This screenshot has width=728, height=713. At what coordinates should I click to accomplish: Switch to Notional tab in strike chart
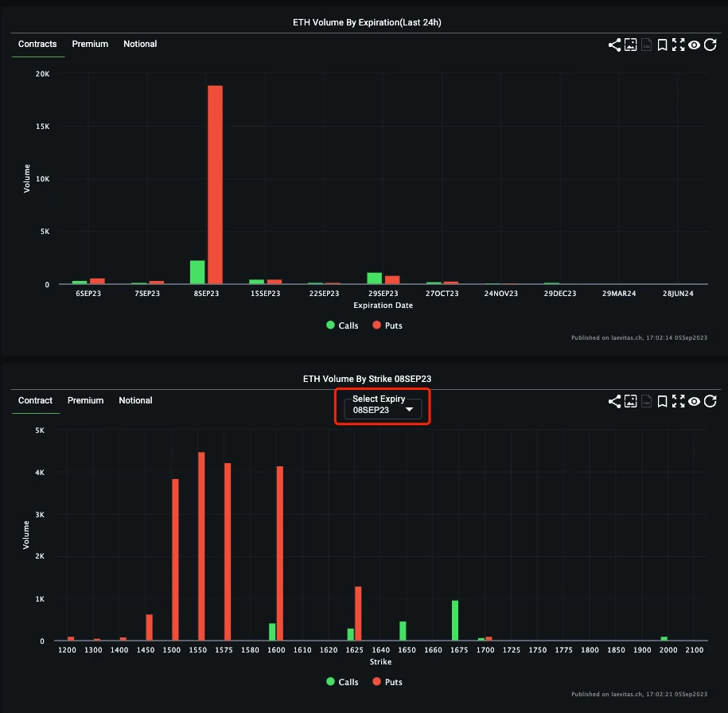click(x=135, y=400)
